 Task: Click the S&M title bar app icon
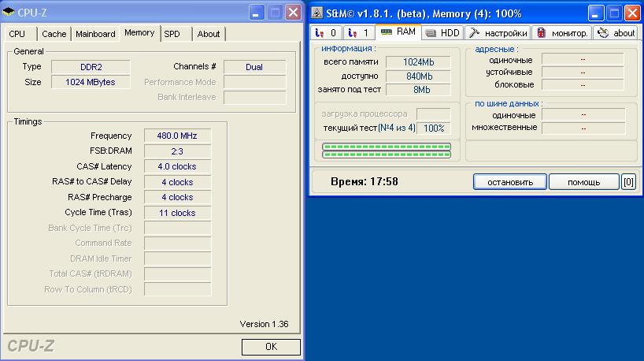316,13
